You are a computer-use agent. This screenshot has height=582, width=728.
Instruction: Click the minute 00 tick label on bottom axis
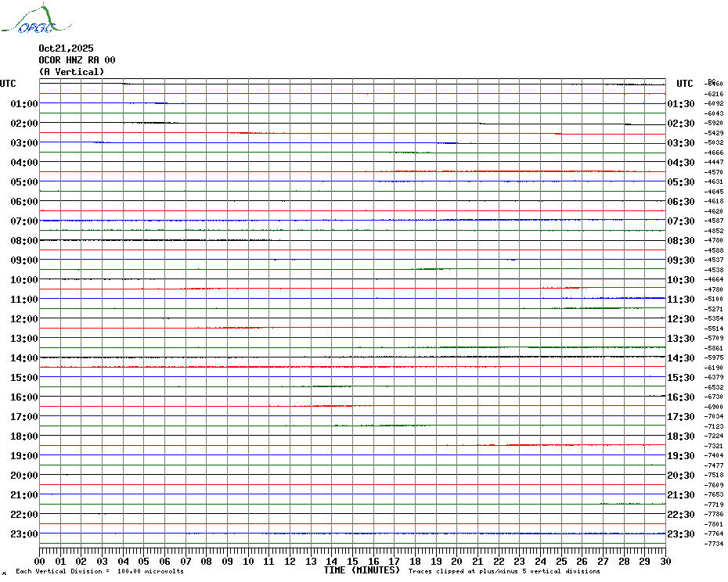(40, 562)
